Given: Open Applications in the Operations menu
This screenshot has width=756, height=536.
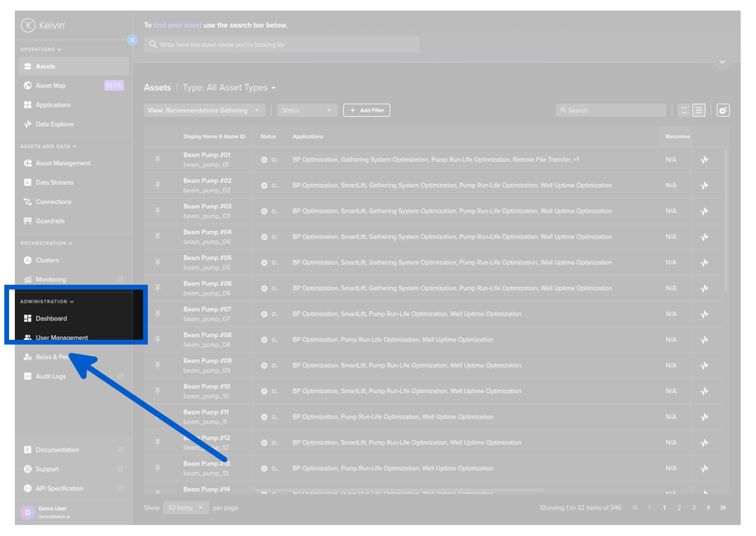Looking at the screenshot, I should click(53, 105).
